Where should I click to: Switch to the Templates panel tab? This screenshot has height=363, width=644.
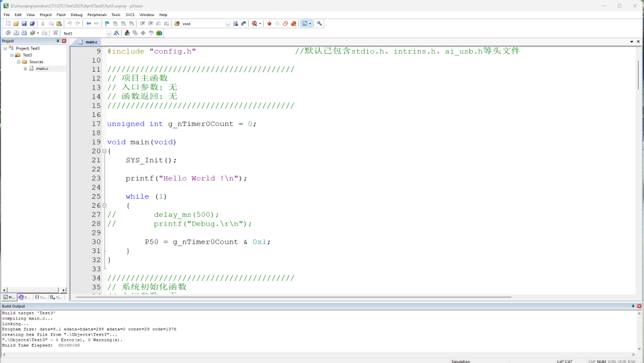[x=56, y=297]
